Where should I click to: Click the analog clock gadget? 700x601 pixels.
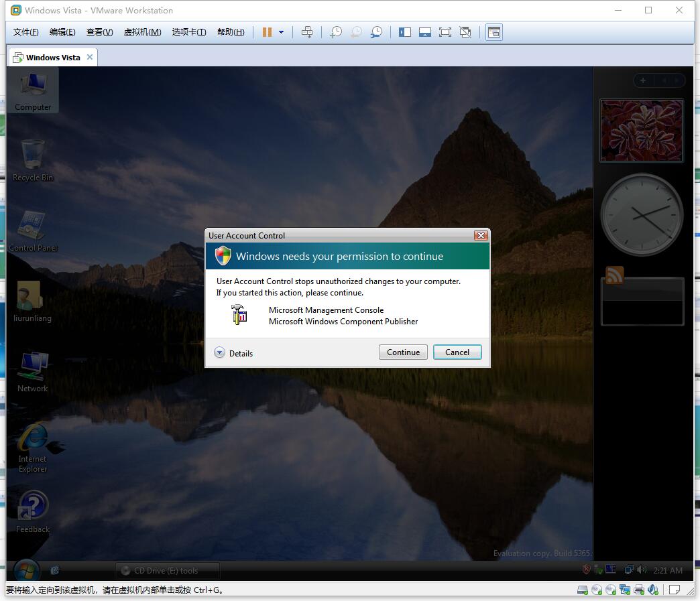pyautogui.click(x=642, y=214)
